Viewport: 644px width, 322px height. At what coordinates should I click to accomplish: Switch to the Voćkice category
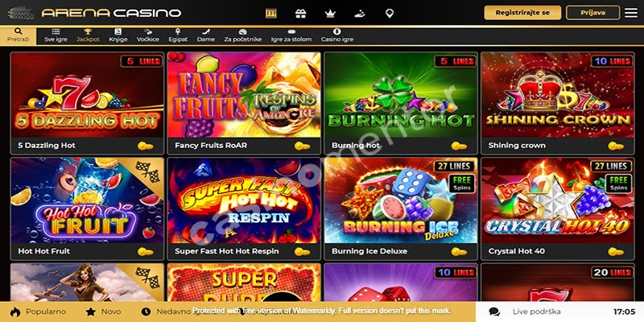148,35
